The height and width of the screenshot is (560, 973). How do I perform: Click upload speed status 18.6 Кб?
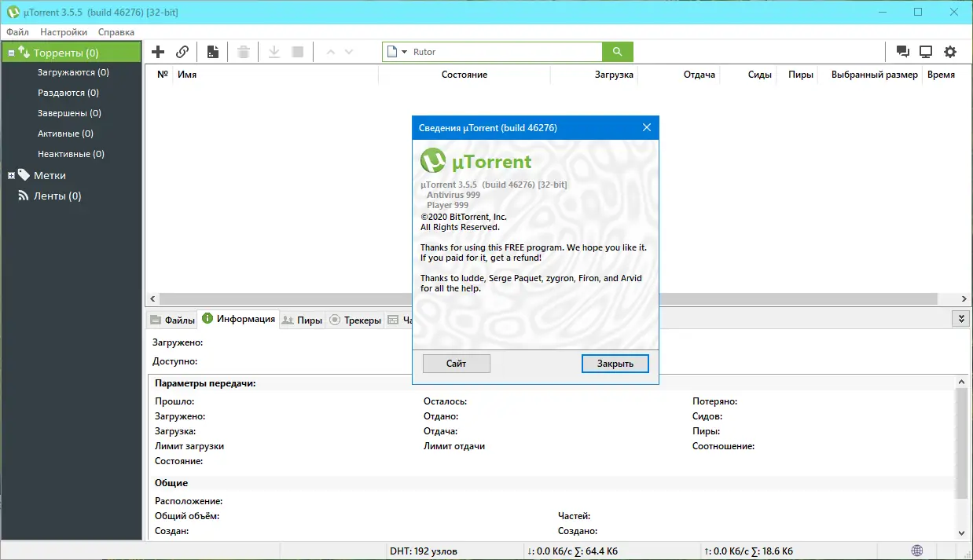(748, 551)
